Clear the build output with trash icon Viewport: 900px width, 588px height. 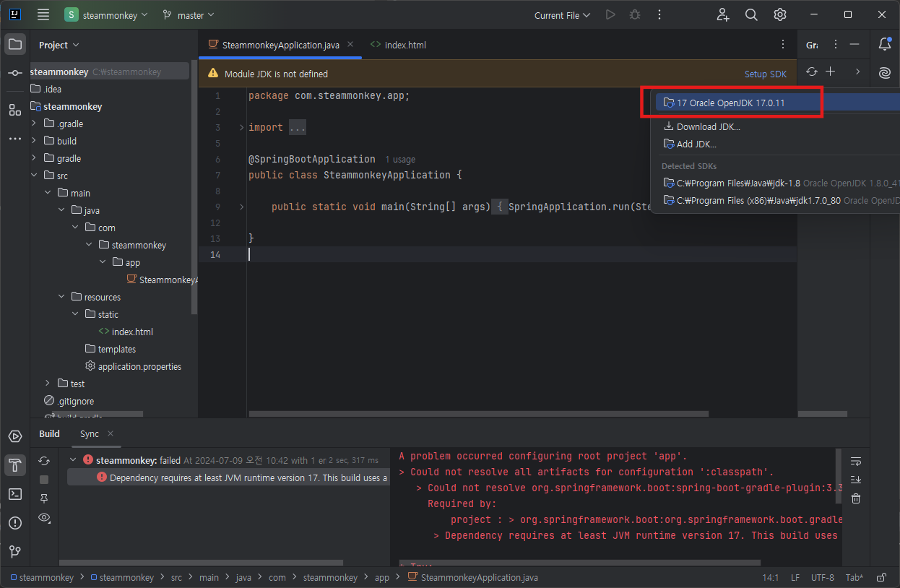856,498
